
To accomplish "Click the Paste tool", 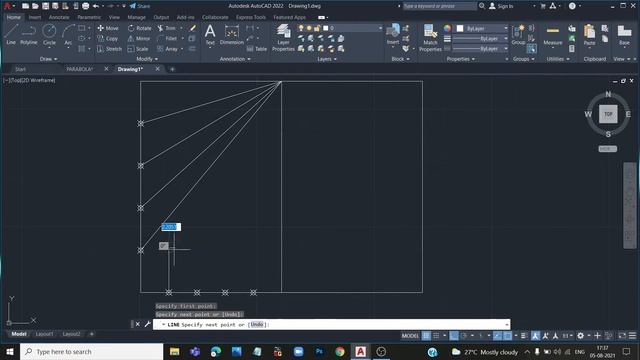I will [x=589, y=34].
